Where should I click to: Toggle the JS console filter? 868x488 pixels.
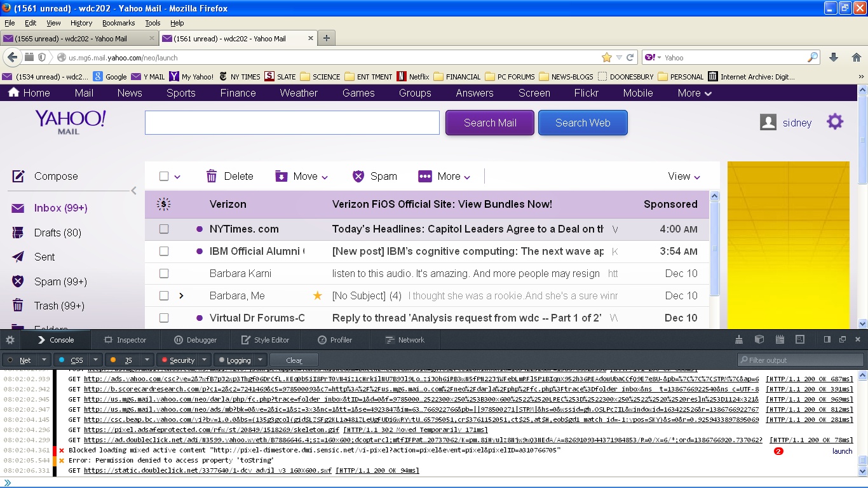[x=122, y=360]
